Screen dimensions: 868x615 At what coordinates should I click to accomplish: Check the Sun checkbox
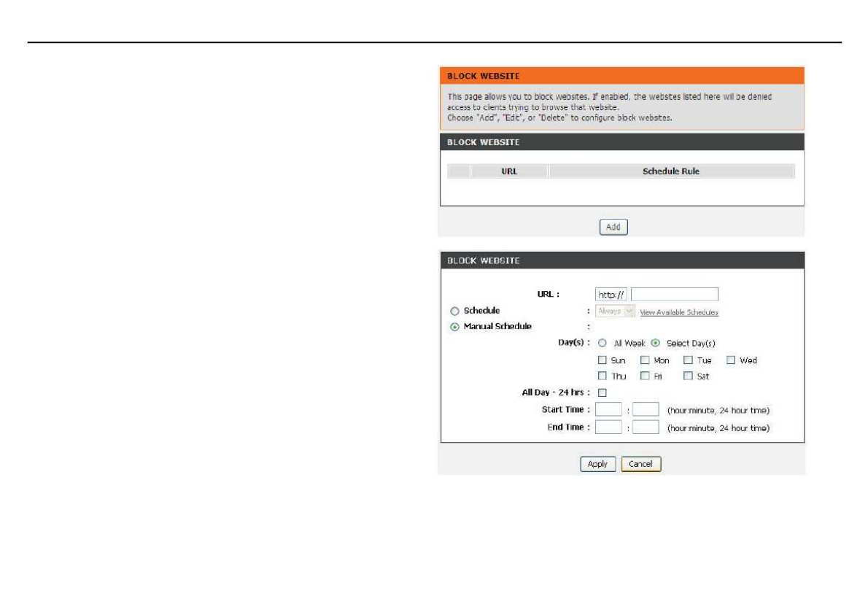(602, 360)
